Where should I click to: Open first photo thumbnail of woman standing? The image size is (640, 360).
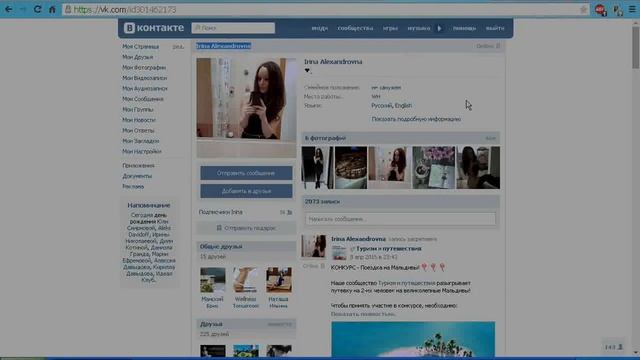(x=317, y=167)
